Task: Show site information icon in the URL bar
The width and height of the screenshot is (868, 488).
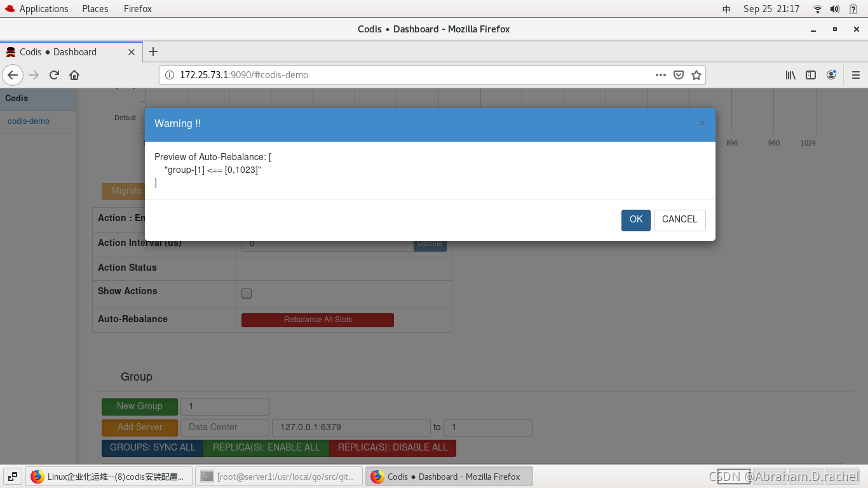Action: tap(170, 75)
